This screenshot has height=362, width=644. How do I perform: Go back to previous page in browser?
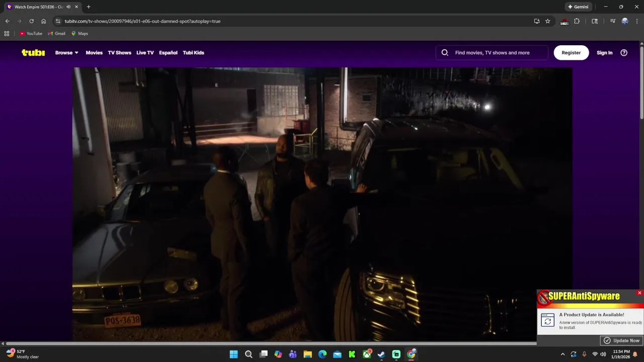click(7, 21)
